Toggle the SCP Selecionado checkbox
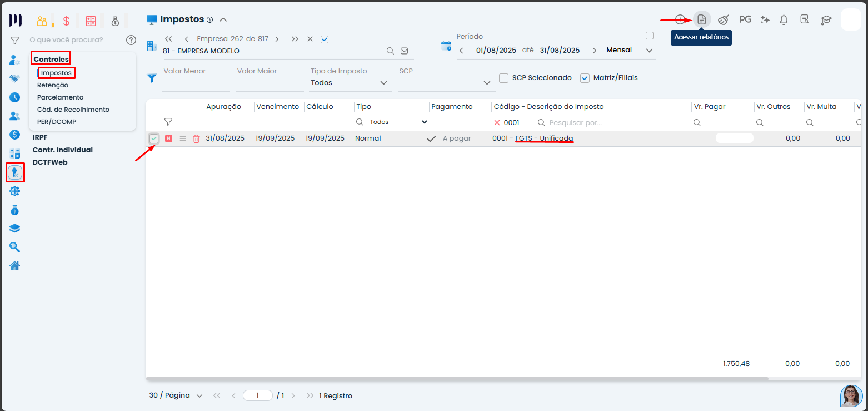 coord(503,78)
